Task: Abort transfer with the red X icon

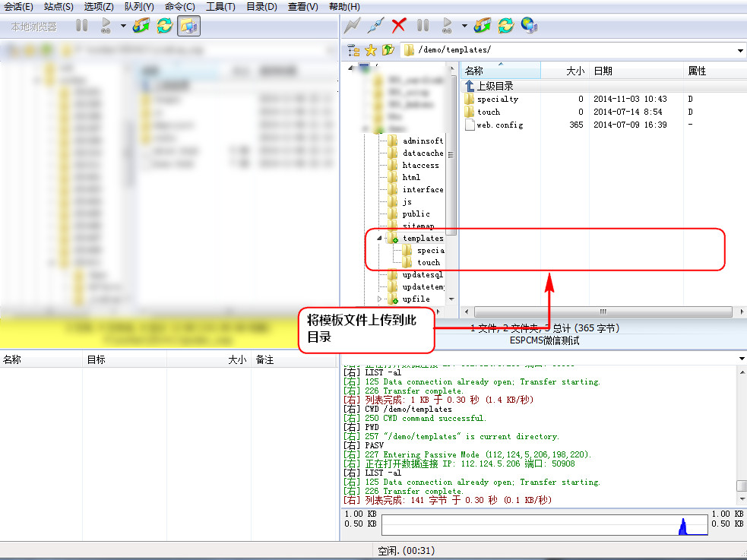Action: (x=398, y=26)
